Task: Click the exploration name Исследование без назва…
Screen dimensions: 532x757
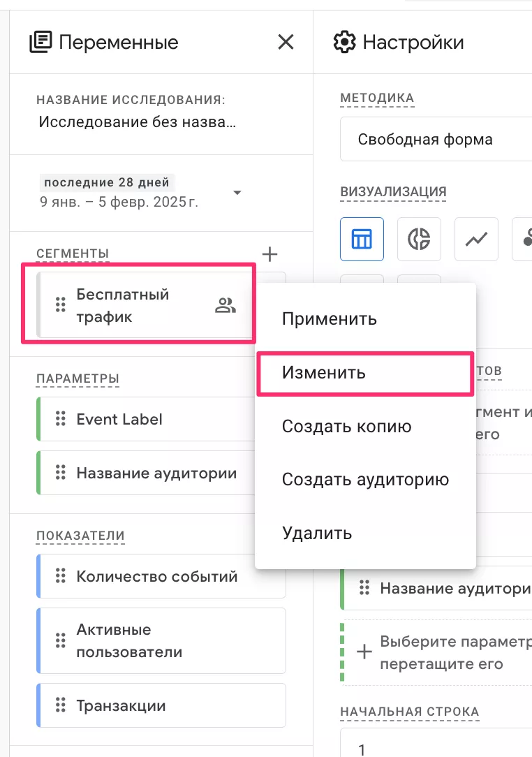Action: (137, 122)
